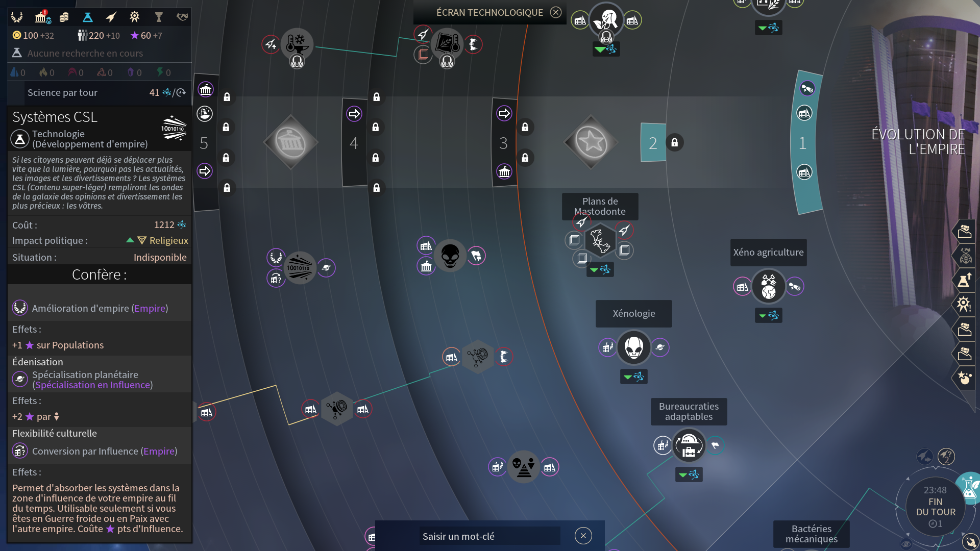Select the Xéno agriculture technology node
This screenshot has height=551, width=980.
point(768,286)
